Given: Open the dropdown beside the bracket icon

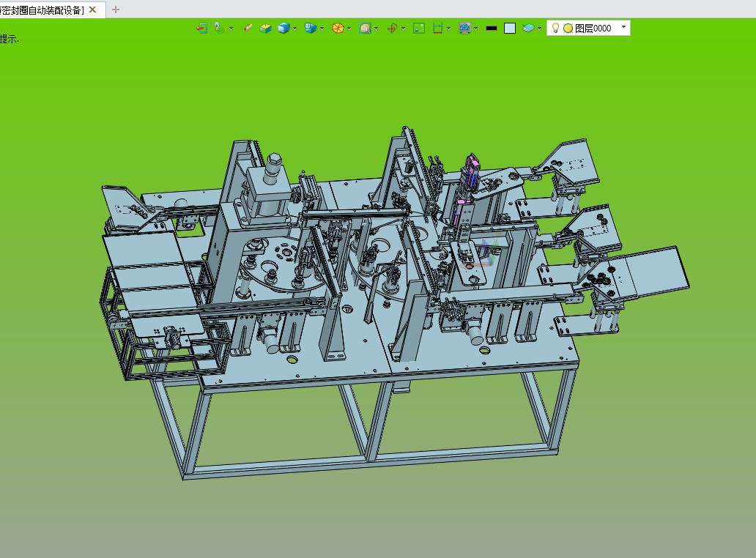Looking at the screenshot, I should pyautogui.click(x=448, y=29).
